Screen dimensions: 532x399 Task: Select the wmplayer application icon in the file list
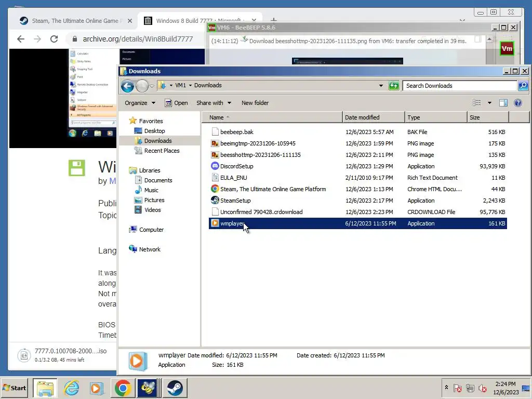pyautogui.click(x=215, y=223)
